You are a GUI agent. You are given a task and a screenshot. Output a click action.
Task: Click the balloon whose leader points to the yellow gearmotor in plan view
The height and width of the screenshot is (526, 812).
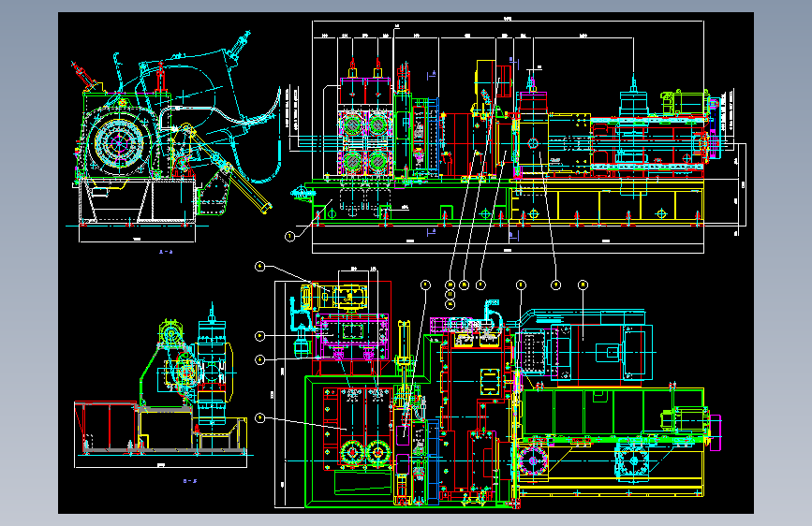[x=260, y=267]
